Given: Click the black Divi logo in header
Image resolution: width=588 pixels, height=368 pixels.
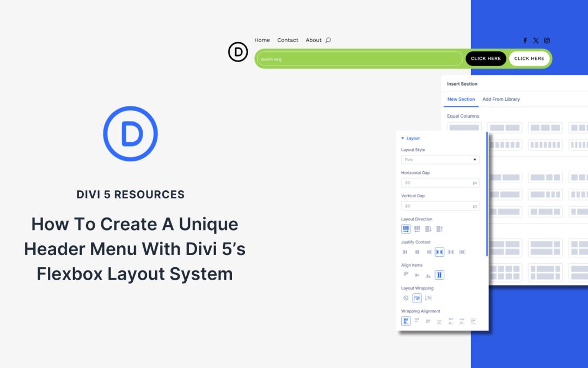Looking at the screenshot, I should pyautogui.click(x=238, y=52).
